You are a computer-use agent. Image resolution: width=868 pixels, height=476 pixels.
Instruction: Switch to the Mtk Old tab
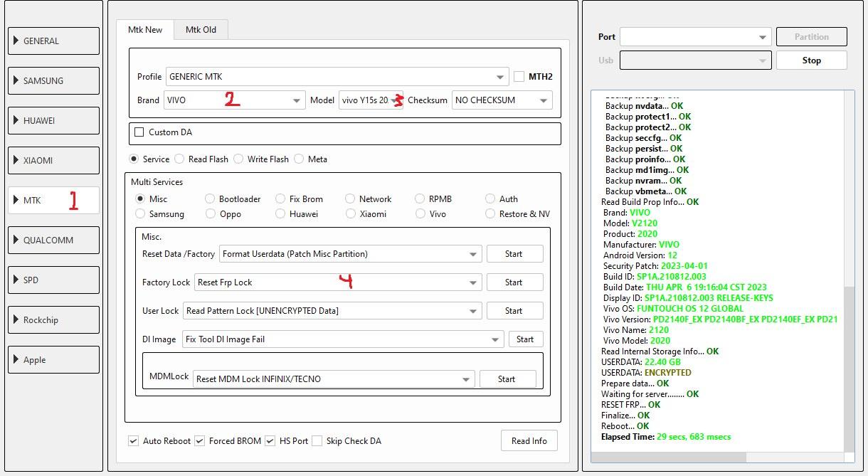(201, 29)
